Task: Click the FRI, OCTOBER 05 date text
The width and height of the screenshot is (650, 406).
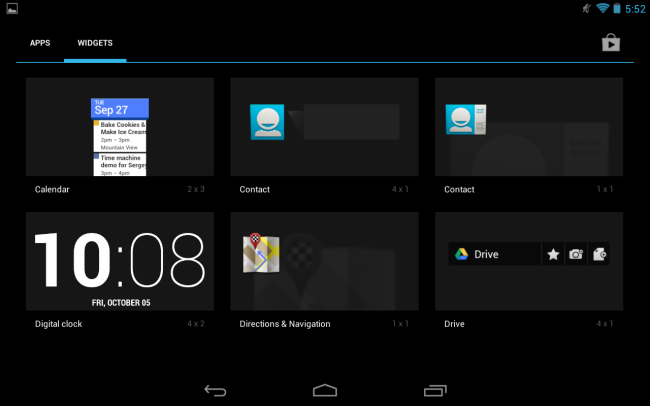Action: pos(121,303)
